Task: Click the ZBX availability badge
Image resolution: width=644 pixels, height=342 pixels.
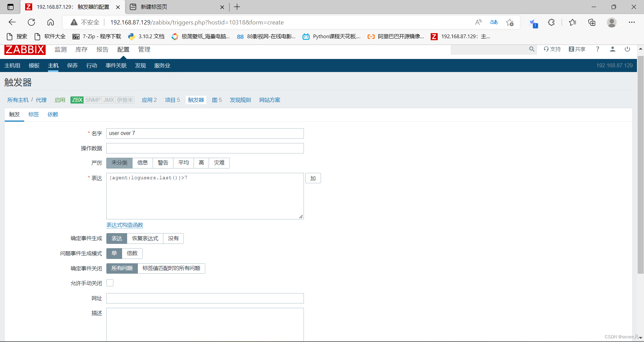Action: pyautogui.click(x=77, y=100)
